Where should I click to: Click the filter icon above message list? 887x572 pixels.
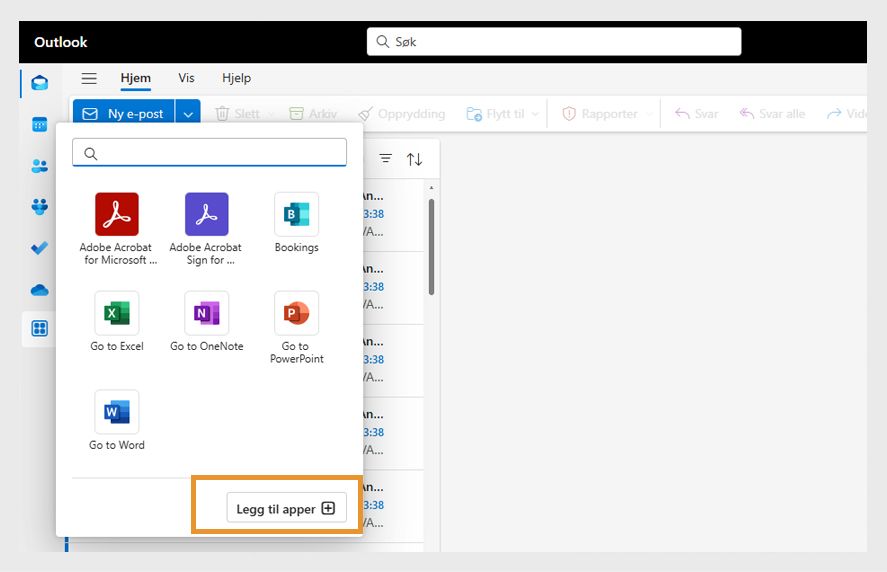pyautogui.click(x=385, y=159)
